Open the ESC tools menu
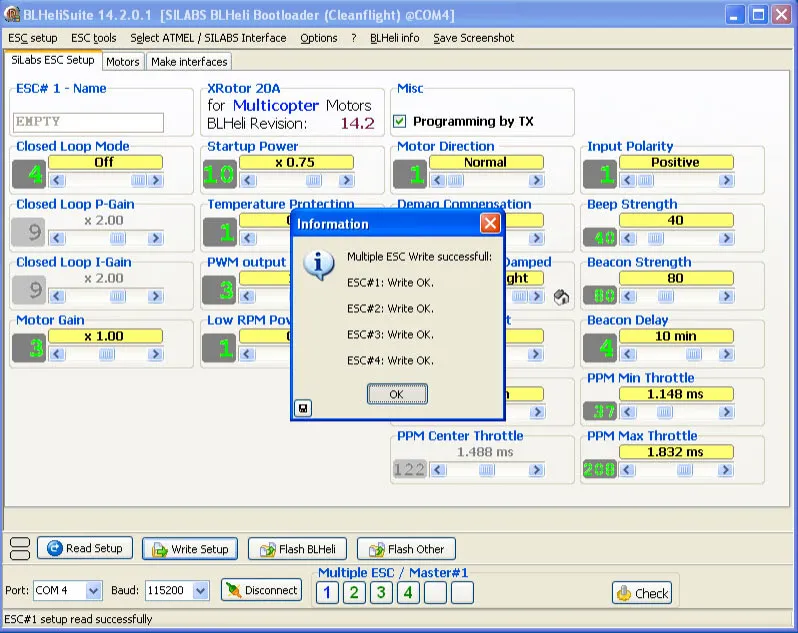This screenshot has width=798, height=633. click(x=93, y=38)
